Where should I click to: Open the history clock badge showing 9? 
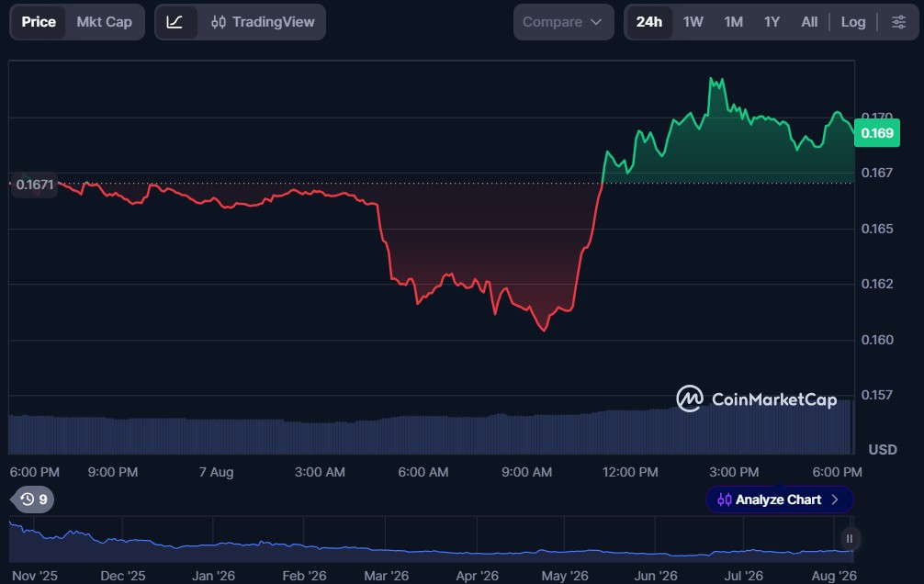(34, 500)
